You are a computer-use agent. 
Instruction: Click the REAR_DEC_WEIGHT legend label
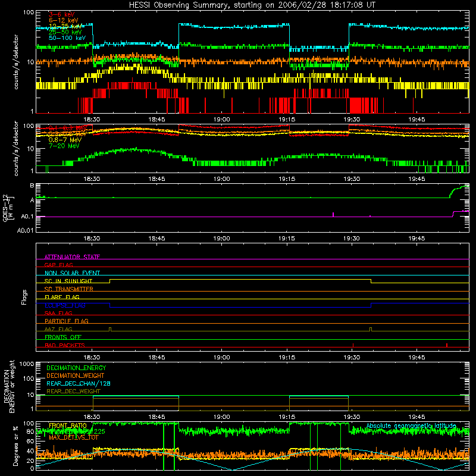click(x=73, y=392)
